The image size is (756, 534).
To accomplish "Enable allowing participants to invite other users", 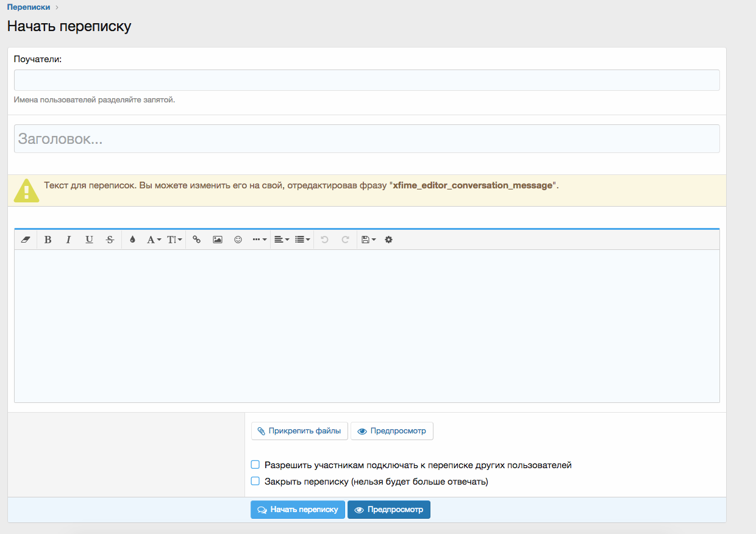I will click(x=255, y=465).
